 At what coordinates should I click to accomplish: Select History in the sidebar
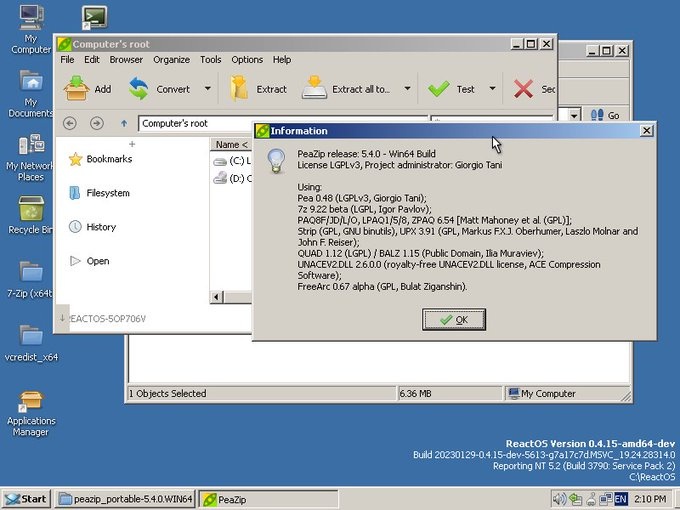tap(92, 227)
